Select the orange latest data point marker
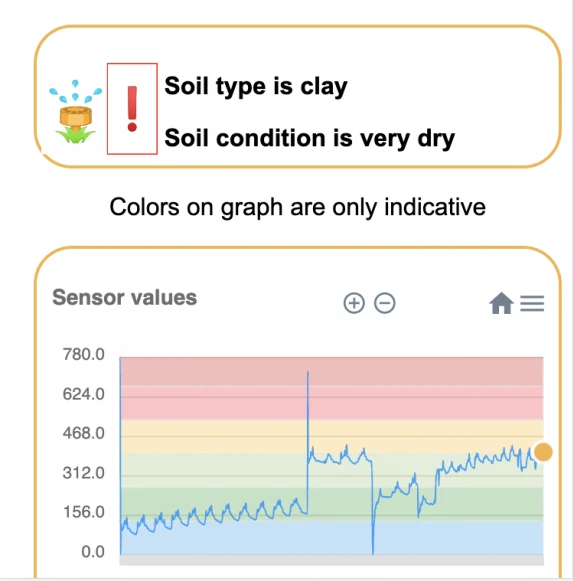 (x=543, y=452)
